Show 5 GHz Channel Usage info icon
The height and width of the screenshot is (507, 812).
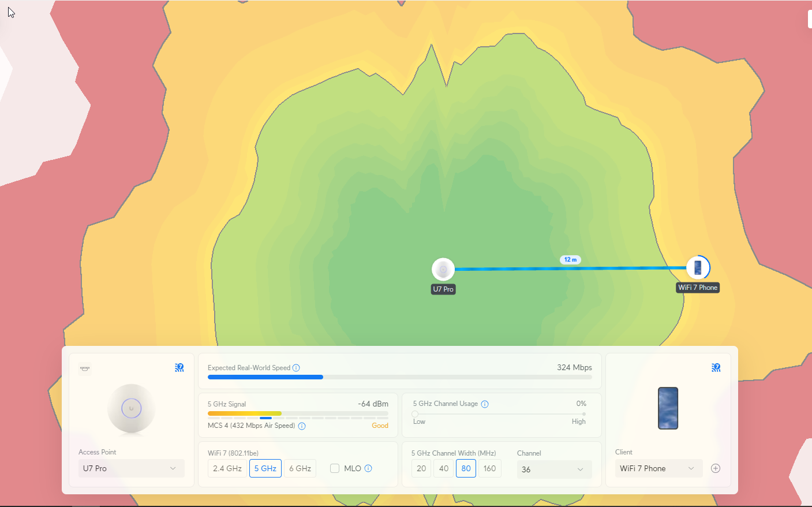(x=485, y=404)
